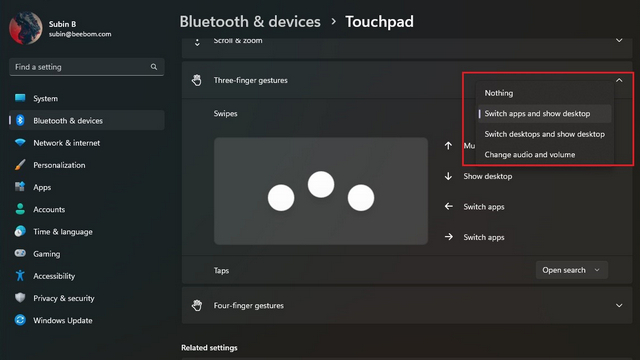Screen dimensions: 640x360
Task: Click the Four-finger gestures hand icon
Action: point(197,305)
